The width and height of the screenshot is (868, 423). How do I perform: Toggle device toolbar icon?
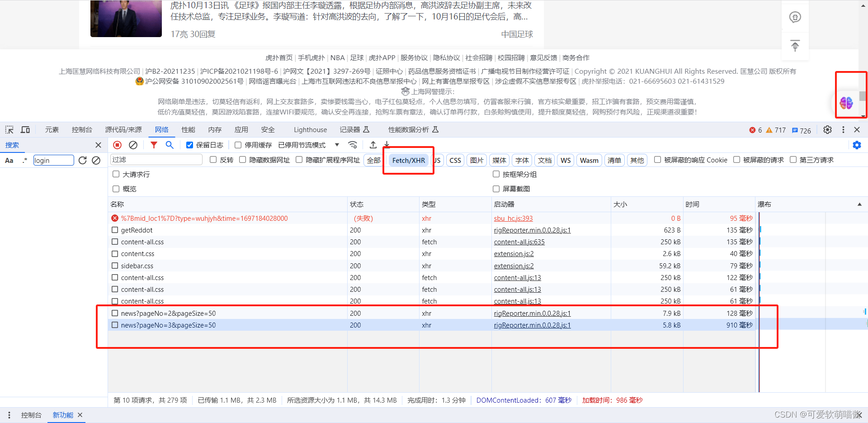click(x=25, y=130)
